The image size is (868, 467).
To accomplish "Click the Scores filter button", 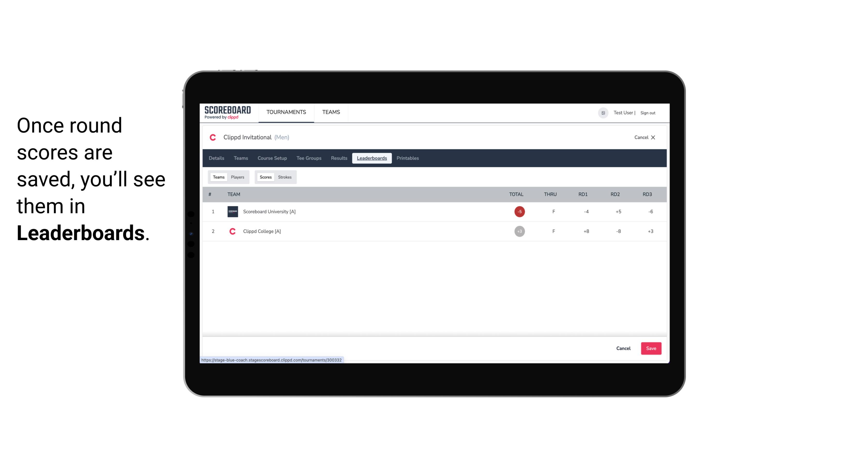I will click(265, 177).
